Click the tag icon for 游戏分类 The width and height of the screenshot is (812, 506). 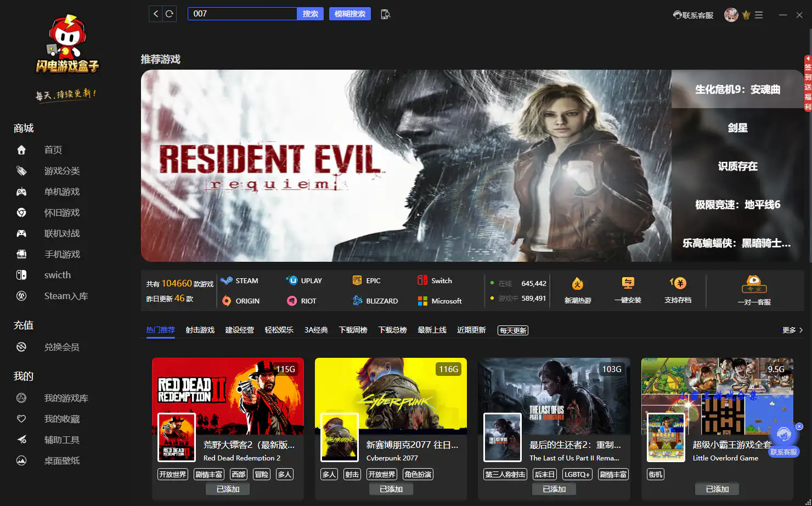(x=21, y=171)
